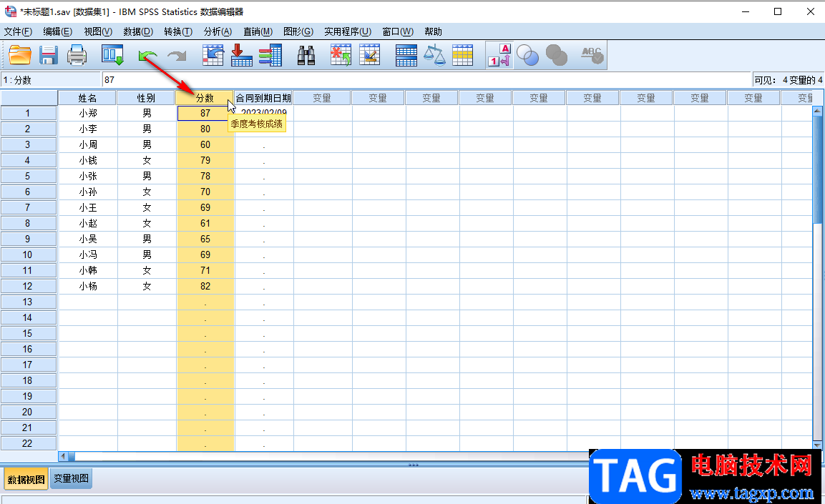Click the Insert variable icon
The height and width of the screenshot is (504, 825).
[369, 55]
